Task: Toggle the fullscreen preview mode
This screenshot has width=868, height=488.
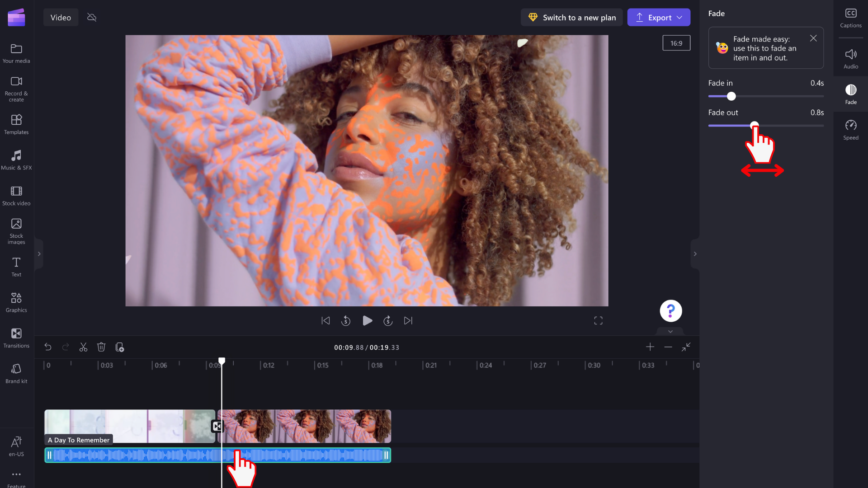Action: (x=598, y=320)
